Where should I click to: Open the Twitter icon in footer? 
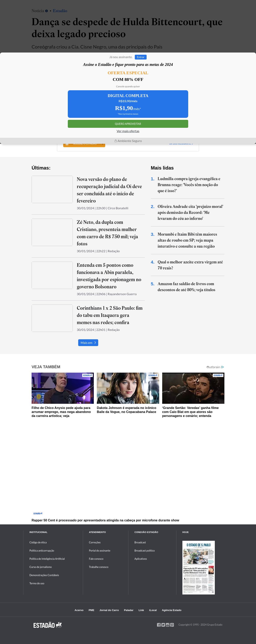[163, 625]
